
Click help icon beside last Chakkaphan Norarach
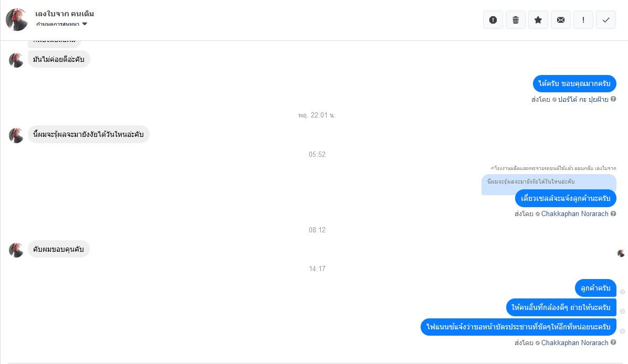[613, 342]
